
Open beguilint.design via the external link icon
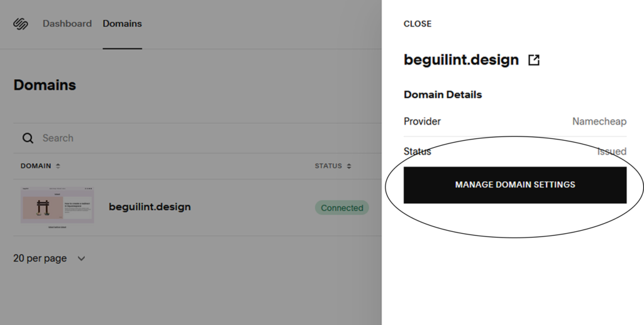(534, 60)
